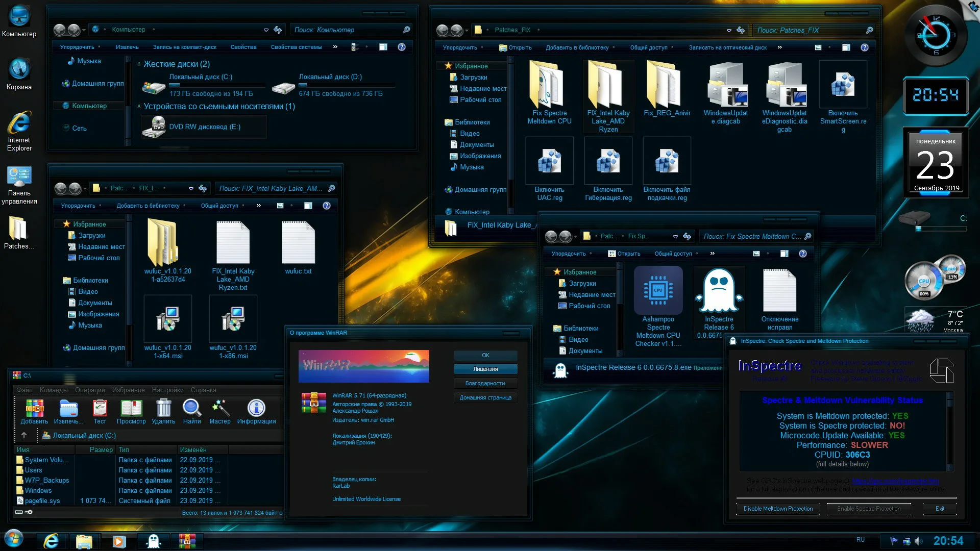Image resolution: width=980 pixels, height=551 pixels.
Task: Open the Команды menu in WinRAR
Action: click(x=54, y=390)
